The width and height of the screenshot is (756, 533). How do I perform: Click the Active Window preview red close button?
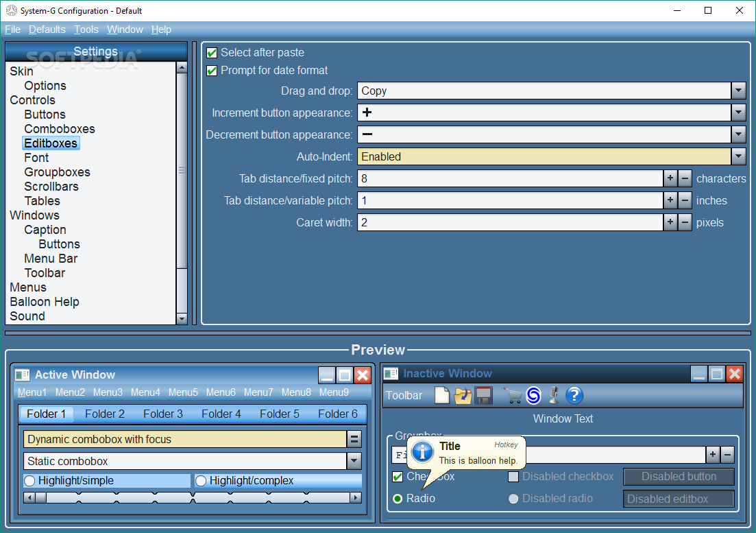click(363, 375)
